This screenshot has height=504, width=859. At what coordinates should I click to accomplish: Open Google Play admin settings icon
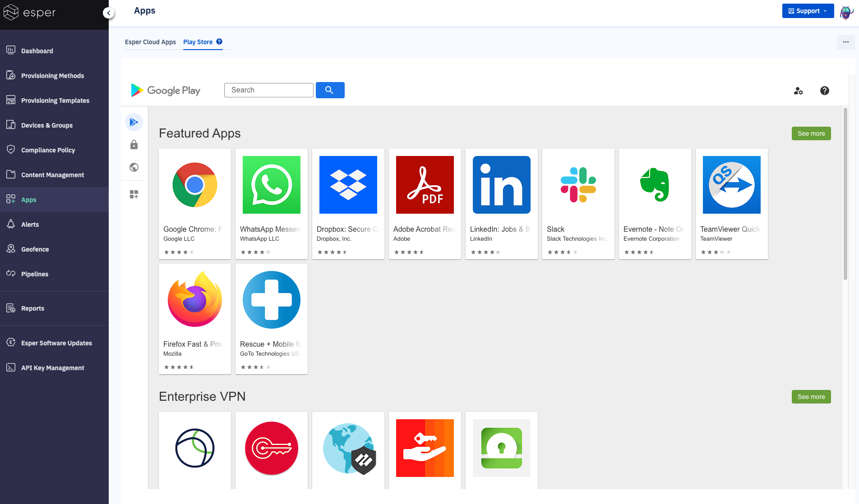click(798, 91)
